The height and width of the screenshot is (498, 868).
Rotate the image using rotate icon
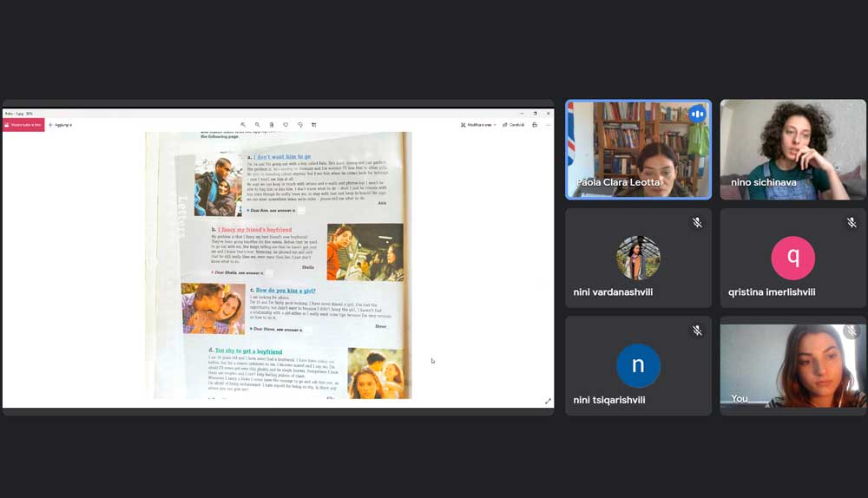tap(300, 125)
